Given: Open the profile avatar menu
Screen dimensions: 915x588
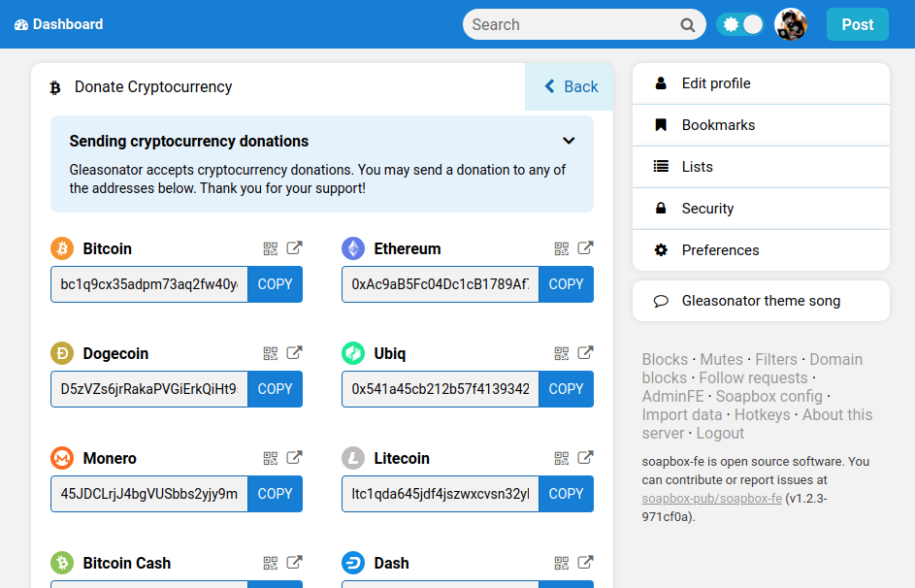Looking at the screenshot, I should [x=791, y=25].
